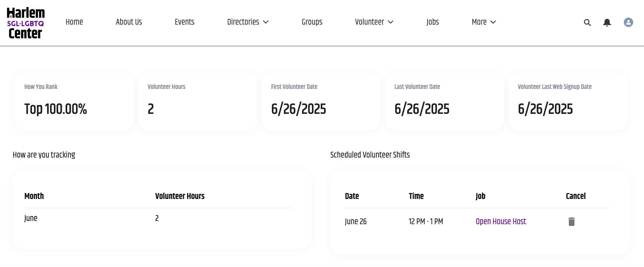Click the Last Volunteer Date card
644x267 pixels.
444,102
